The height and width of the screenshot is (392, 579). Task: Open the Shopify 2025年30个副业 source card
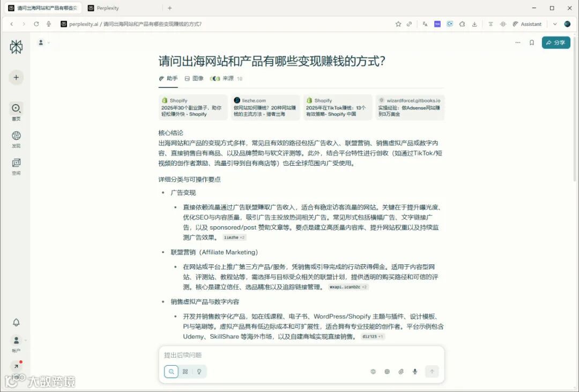tap(193, 107)
